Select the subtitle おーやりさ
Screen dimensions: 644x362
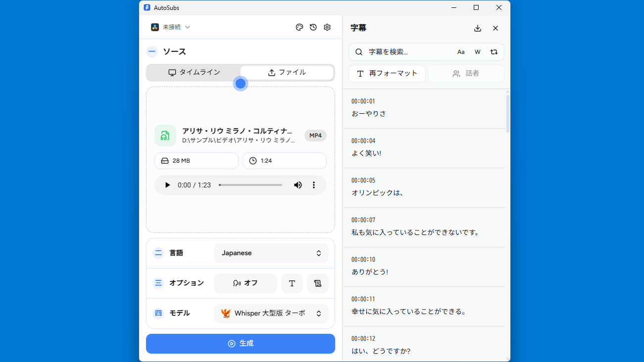(369, 114)
